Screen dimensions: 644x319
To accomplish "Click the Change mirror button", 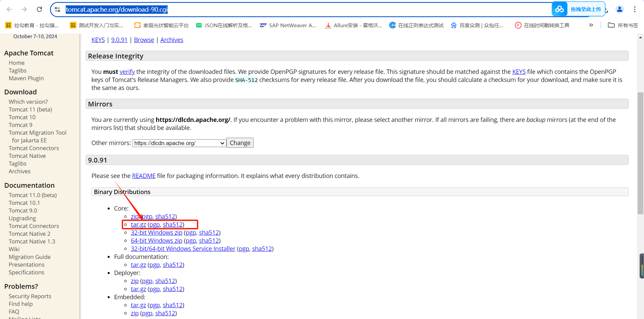I will coord(240,143).
